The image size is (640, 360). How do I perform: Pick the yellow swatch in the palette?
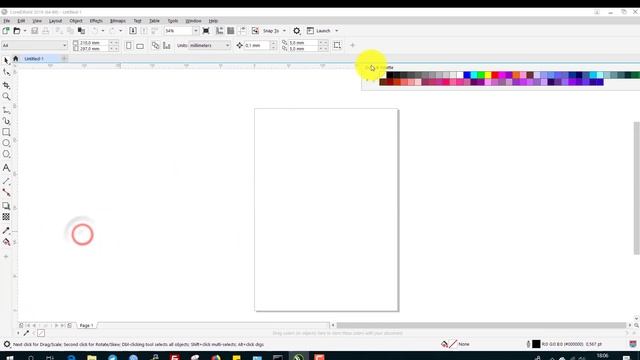(x=488, y=75)
